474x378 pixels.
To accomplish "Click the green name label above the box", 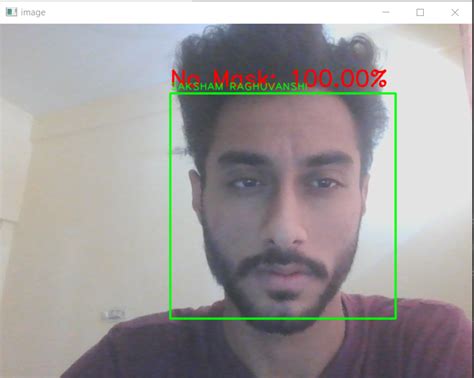I will point(238,87).
